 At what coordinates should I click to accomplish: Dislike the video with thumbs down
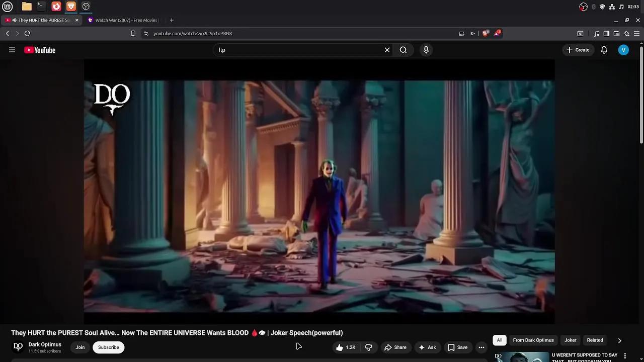point(368,347)
